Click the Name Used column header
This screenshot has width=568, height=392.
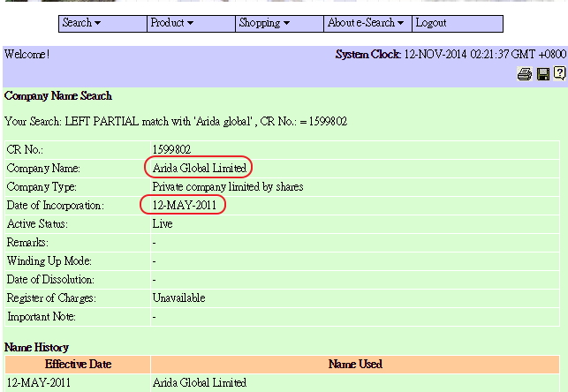coord(355,364)
